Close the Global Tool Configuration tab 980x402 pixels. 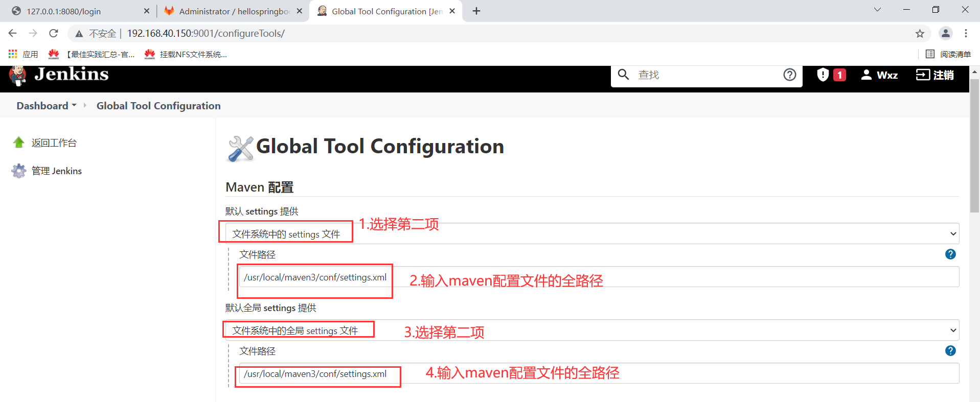pyautogui.click(x=452, y=11)
